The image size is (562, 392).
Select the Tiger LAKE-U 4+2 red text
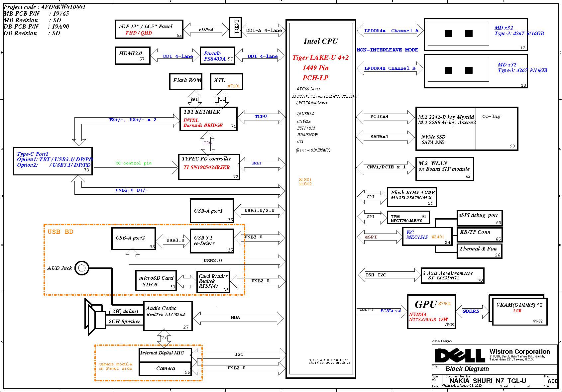click(320, 57)
